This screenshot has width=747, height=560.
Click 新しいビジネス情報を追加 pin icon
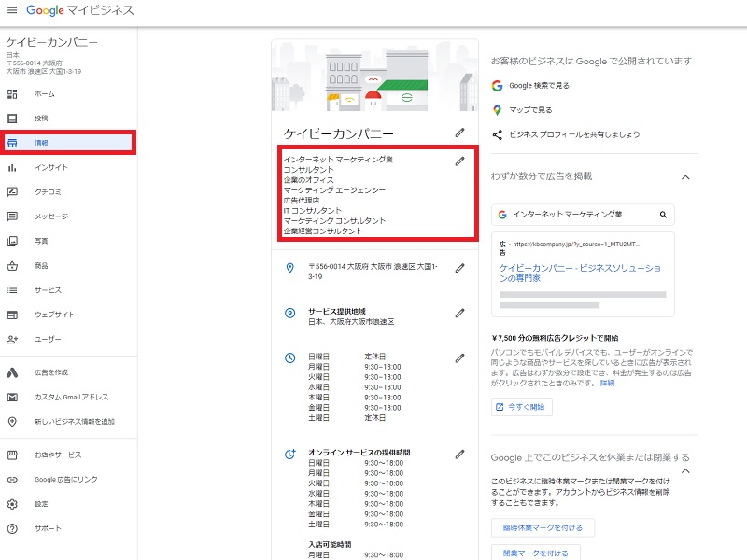click(12, 422)
